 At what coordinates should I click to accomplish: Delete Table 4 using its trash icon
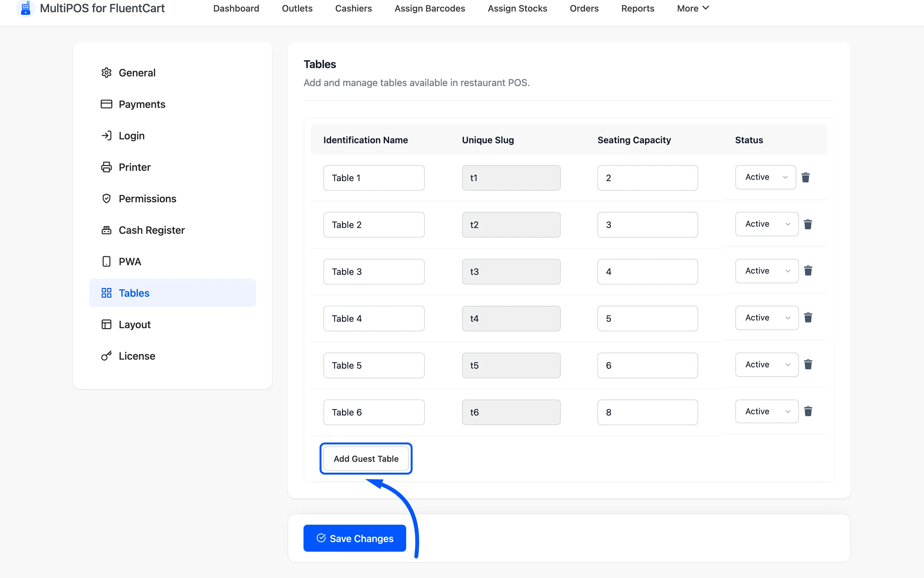(808, 318)
